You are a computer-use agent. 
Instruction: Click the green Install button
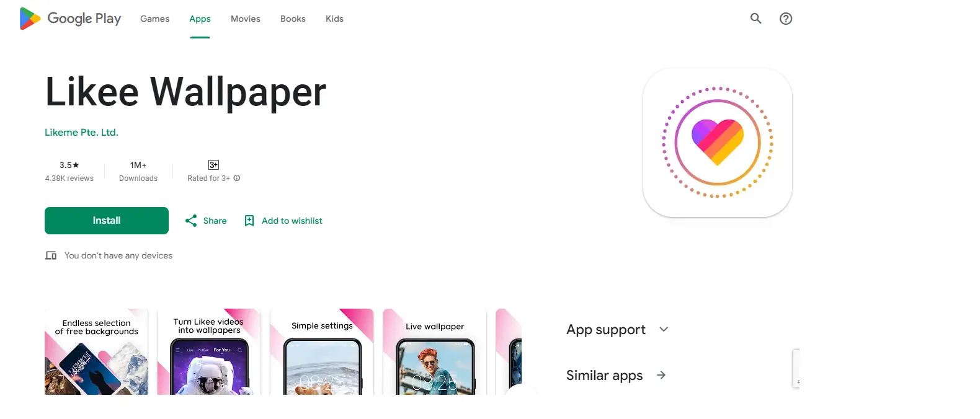click(107, 221)
